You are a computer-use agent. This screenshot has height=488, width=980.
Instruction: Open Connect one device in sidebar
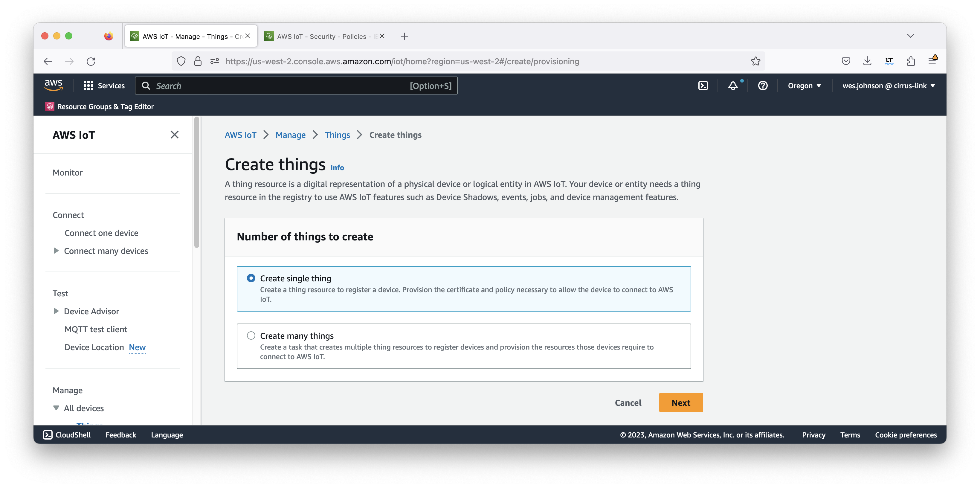point(101,233)
